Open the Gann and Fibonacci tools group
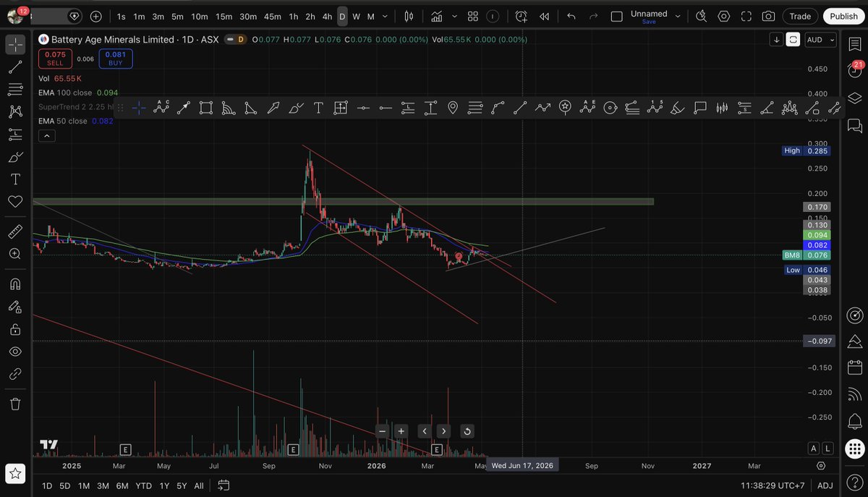Viewport: 868px width, 497px height. 15,90
